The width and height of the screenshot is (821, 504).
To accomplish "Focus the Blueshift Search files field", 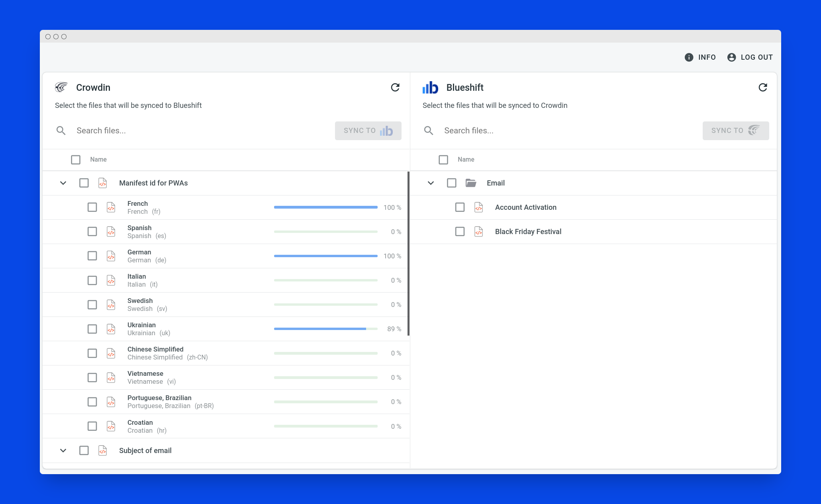I will pos(569,131).
